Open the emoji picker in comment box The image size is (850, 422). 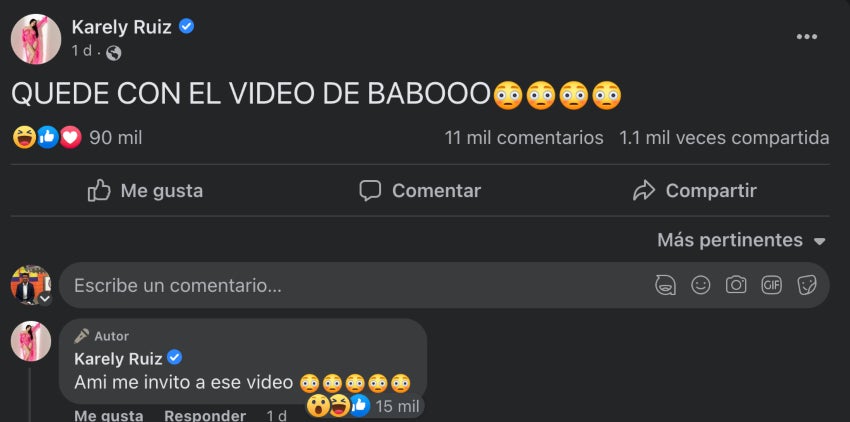pyautogui.click(x=700, y=285)
